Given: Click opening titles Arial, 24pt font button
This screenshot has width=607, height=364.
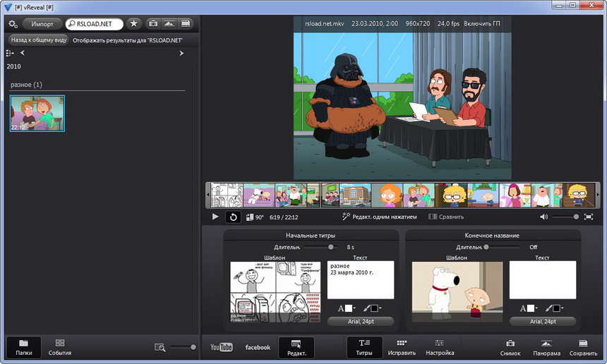Looking at the screenshot, I should coord(361,322).
